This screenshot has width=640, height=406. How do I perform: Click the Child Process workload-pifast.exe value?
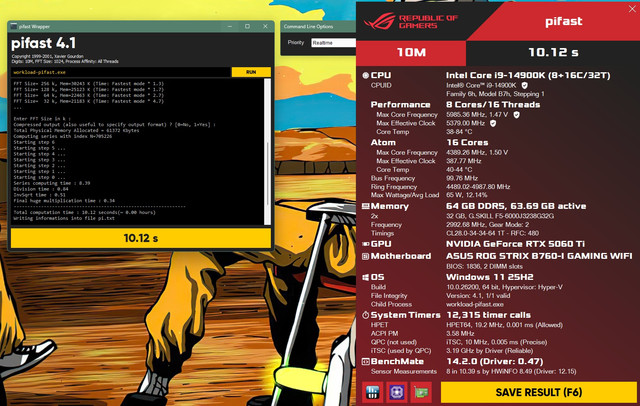pos(474,304)
